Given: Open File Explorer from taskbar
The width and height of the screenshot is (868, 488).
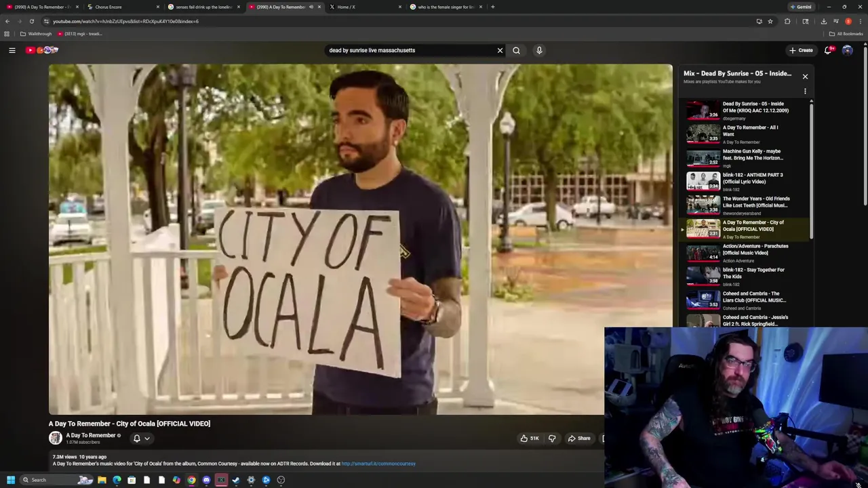Looking at the screenshot, I should (x=102, y=480).
